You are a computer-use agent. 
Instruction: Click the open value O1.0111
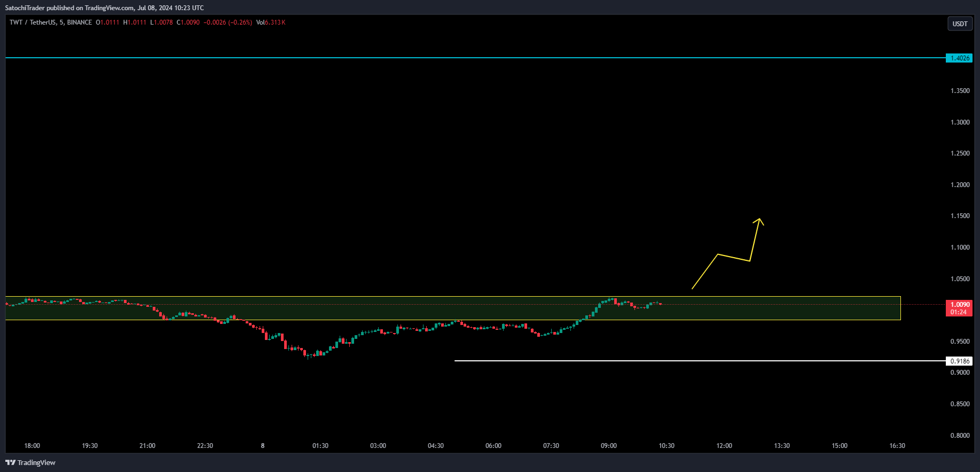107,22
